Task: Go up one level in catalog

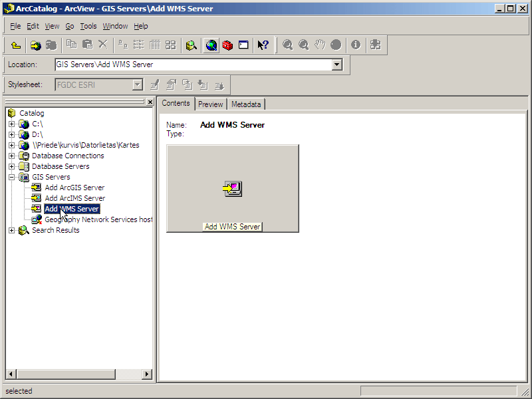Action: (x=15, y=45)
